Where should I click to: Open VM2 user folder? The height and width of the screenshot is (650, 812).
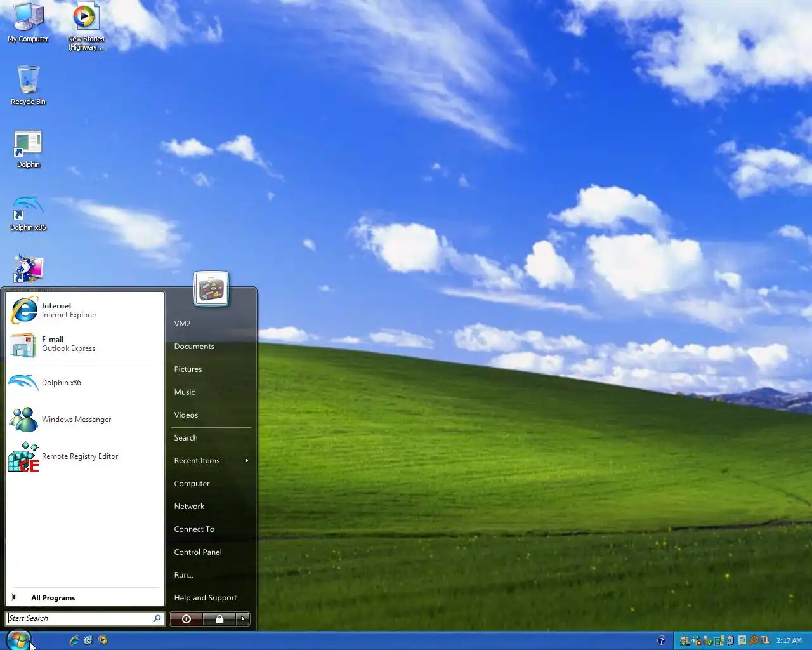(182, 324)
